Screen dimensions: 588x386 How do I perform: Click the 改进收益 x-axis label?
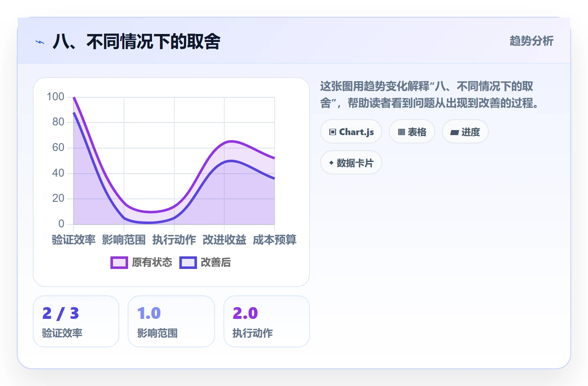224,240
